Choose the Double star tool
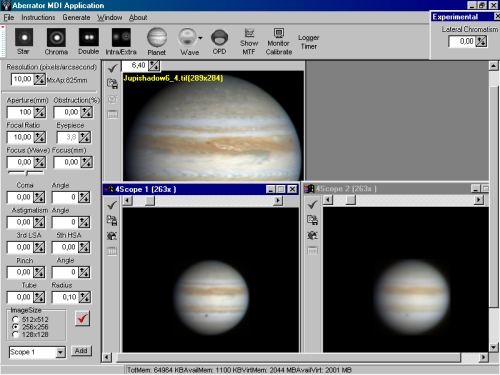Image resolution: width=500 pixels, height=375 pixels. point(88,41)
